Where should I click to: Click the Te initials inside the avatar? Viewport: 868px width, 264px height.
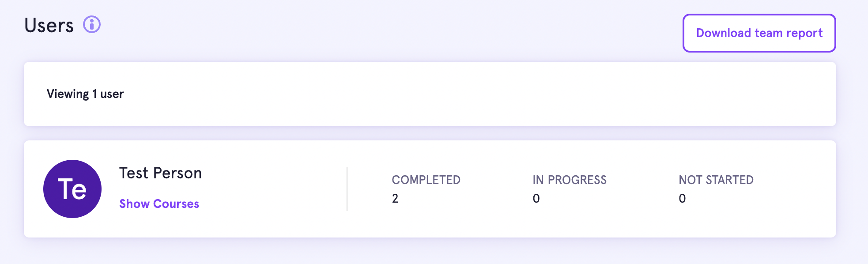pos(72,189)
